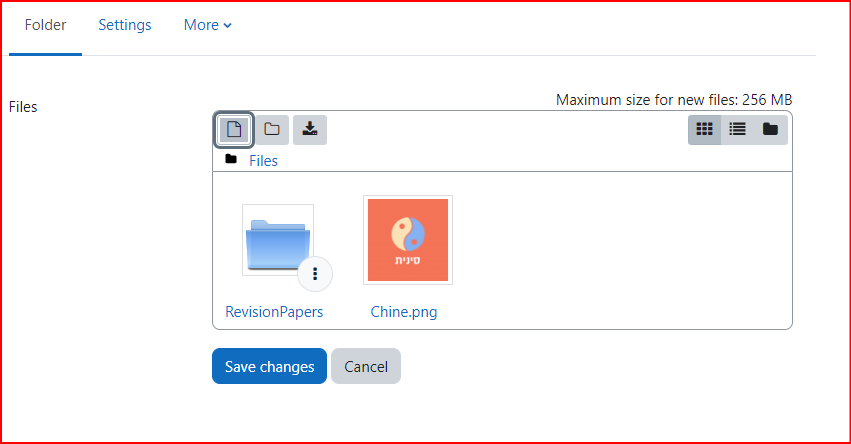Click the Add file icon
This screenshot has width=851, height=444.
(x=234, y=130)
